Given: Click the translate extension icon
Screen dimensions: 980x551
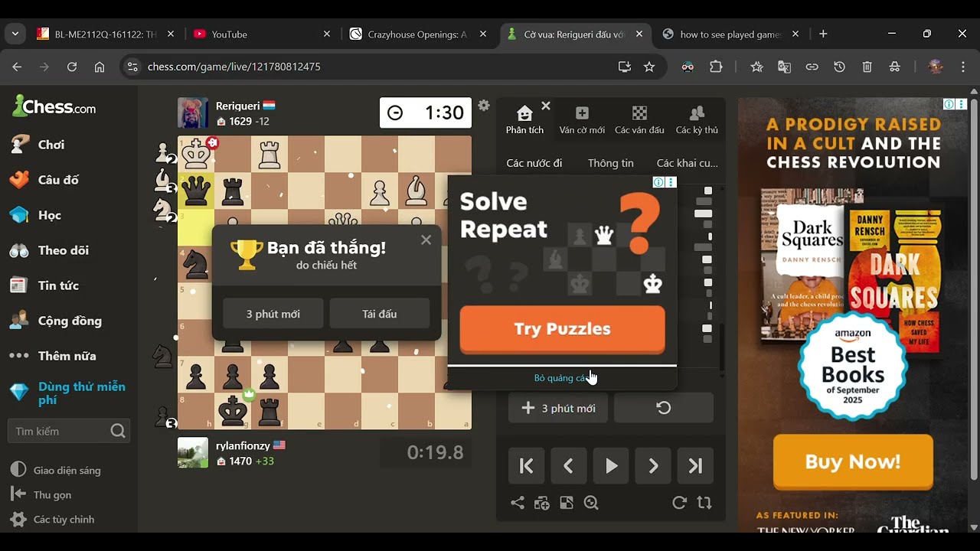Looking at the screenshot, I should click(784, 67).
